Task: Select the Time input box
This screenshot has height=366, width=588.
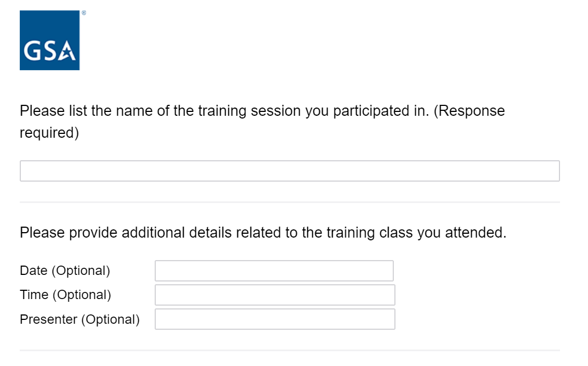Action: pos(275,295)
